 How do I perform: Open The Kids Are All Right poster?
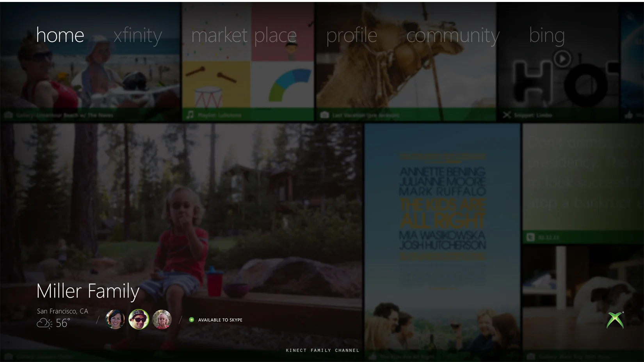tap(442, 242)
